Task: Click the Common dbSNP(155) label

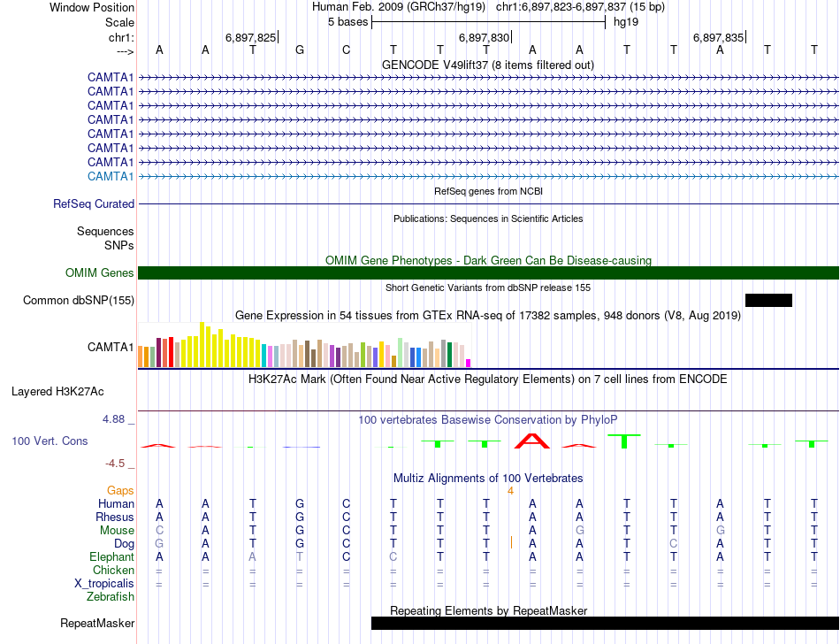Action: 79,300
